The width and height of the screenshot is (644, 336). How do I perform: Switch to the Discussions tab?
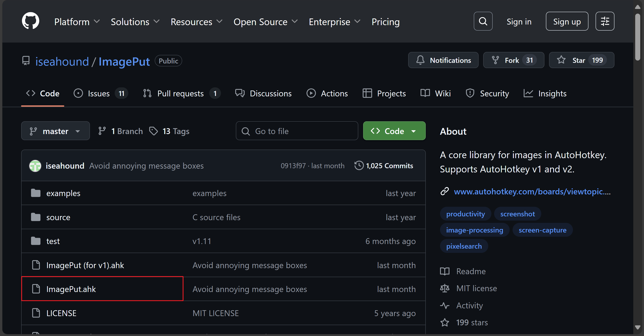coord(263,93)
